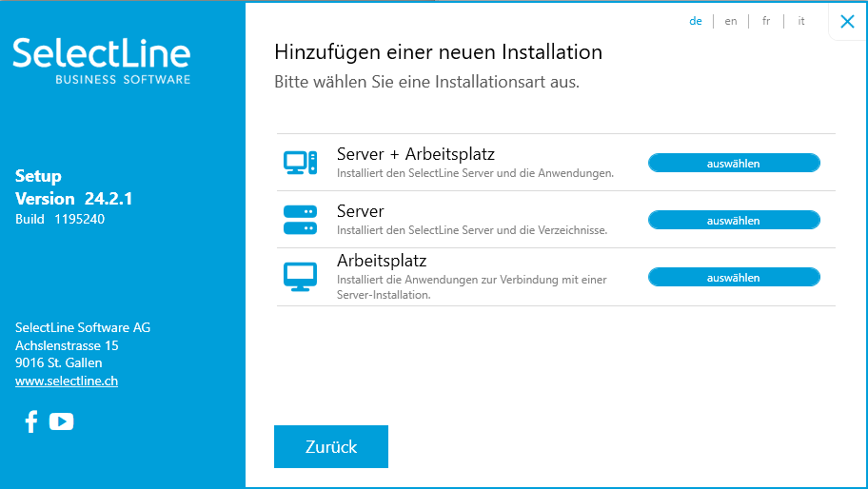
Task: Click the Server + Arbeitsplatz computer icon
Action: coord(300,163)
